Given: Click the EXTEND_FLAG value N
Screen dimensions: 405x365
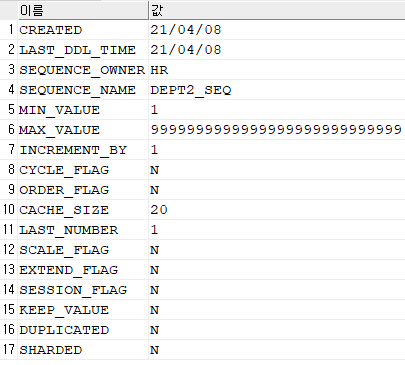Looking at the screenshot, I should point(277,270).
